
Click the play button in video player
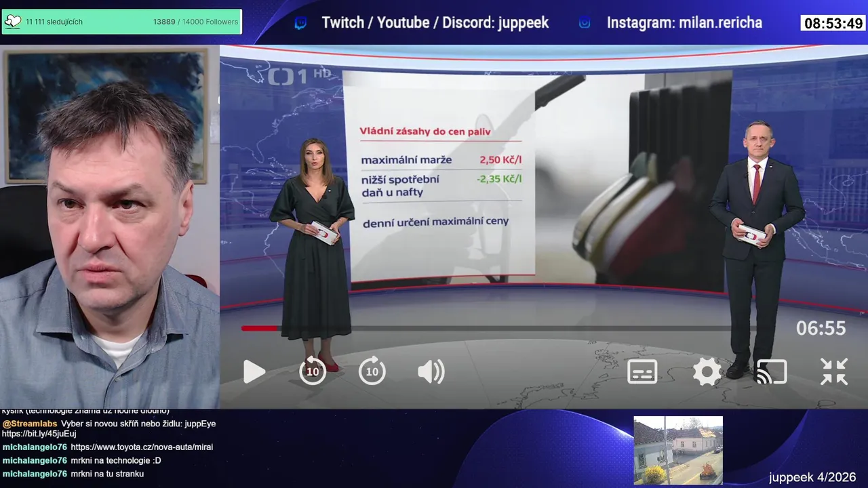pos(254,371)
